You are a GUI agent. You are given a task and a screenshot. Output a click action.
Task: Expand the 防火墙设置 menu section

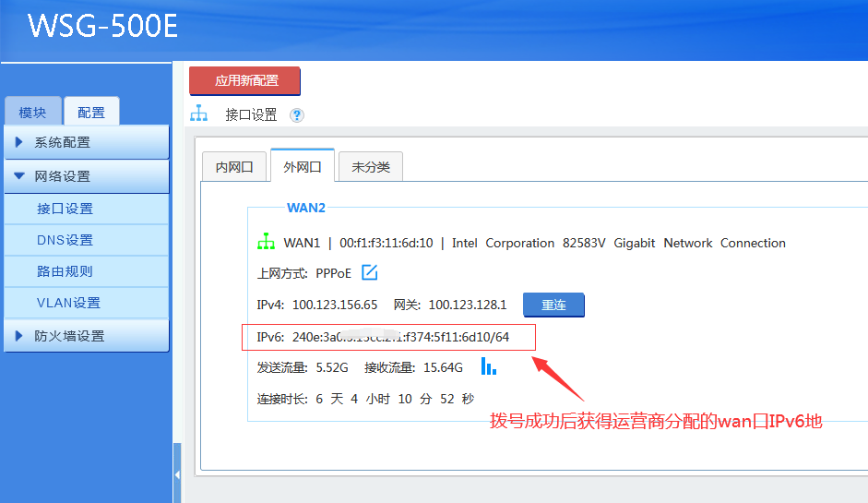click(85, 336)
